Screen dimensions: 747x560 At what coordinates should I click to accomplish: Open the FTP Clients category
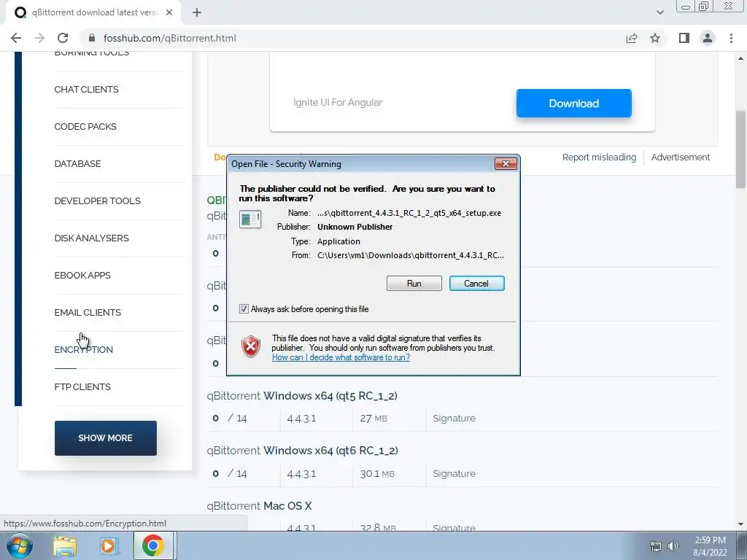click(82, 386)
